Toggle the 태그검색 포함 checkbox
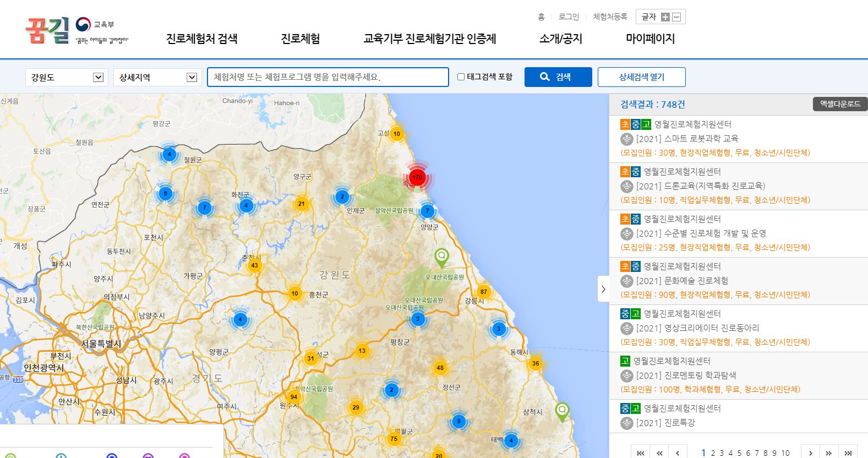This screenshot has height=458, width=868. [x=461, y=77]
